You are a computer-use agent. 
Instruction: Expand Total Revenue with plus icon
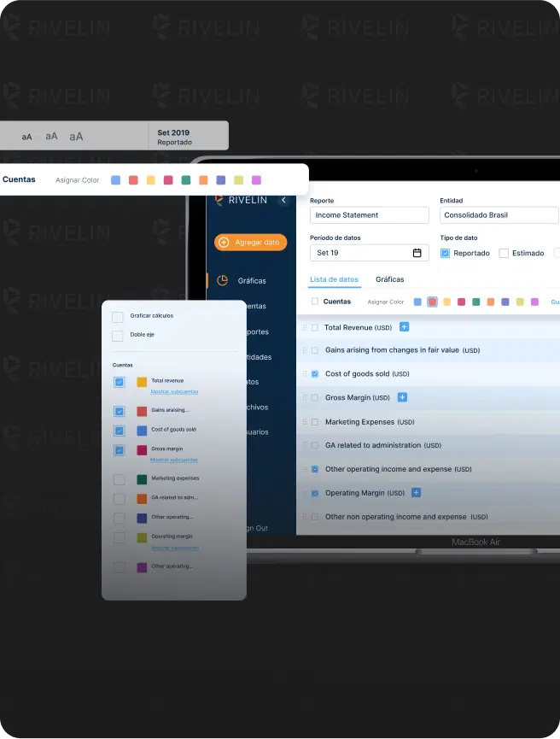point(404,326)
